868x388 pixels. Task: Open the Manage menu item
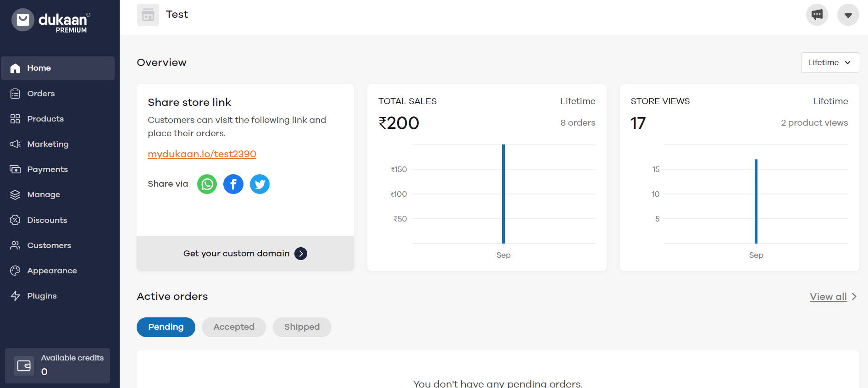tap(58, 194)
